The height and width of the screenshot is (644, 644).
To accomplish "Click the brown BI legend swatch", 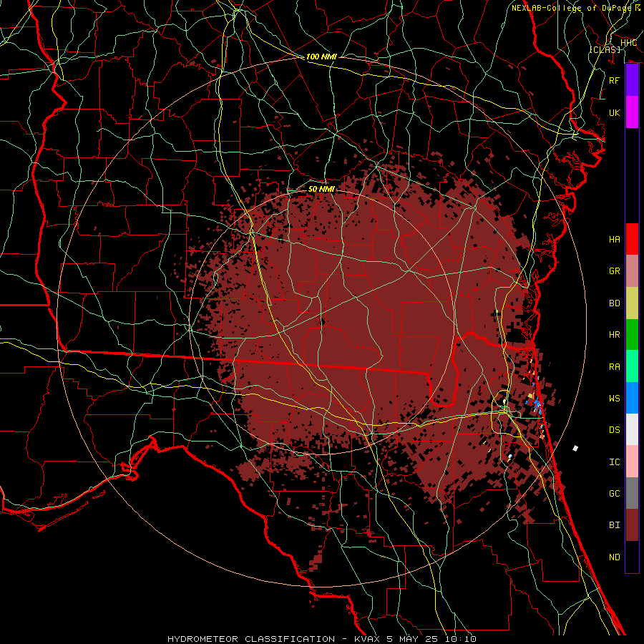I will tap(632, 525).
